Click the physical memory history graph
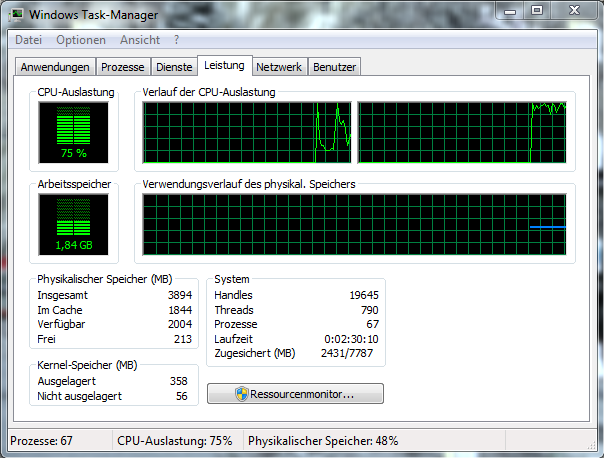604x458 pixels. coord(354,224)
